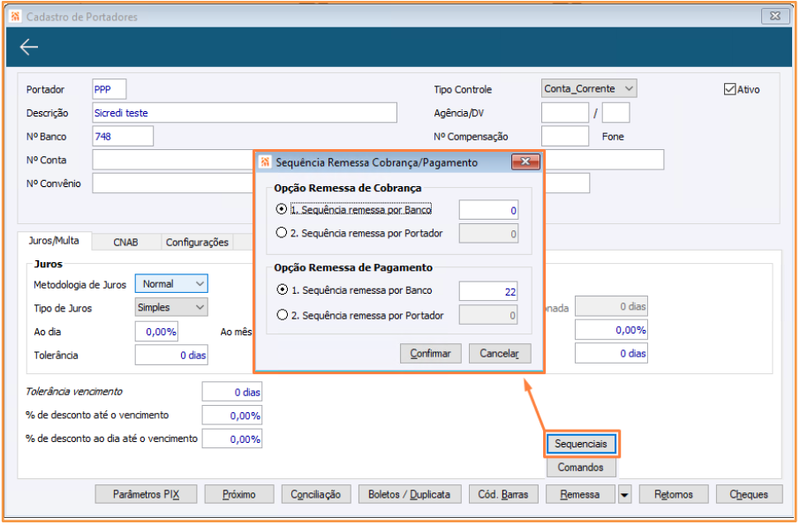Image resolution: width=800 pixels, height=525 pixels.
Task: Open the Remessa button dropdown arrow
Action: 624,494
